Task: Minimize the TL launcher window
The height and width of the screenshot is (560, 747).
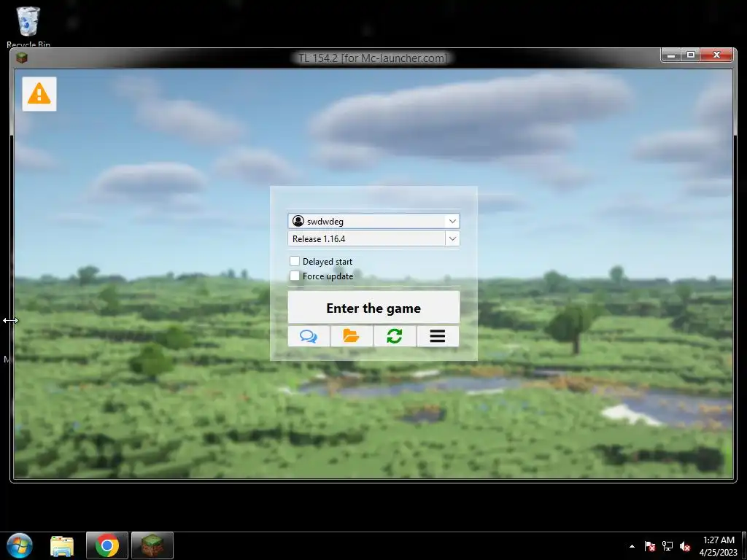Action: (671, 55)
